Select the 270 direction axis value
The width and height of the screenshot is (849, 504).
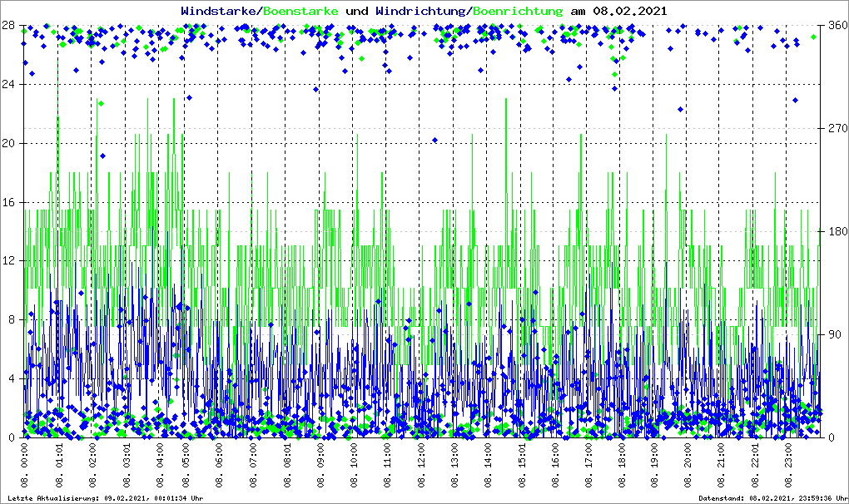(836, 129)
